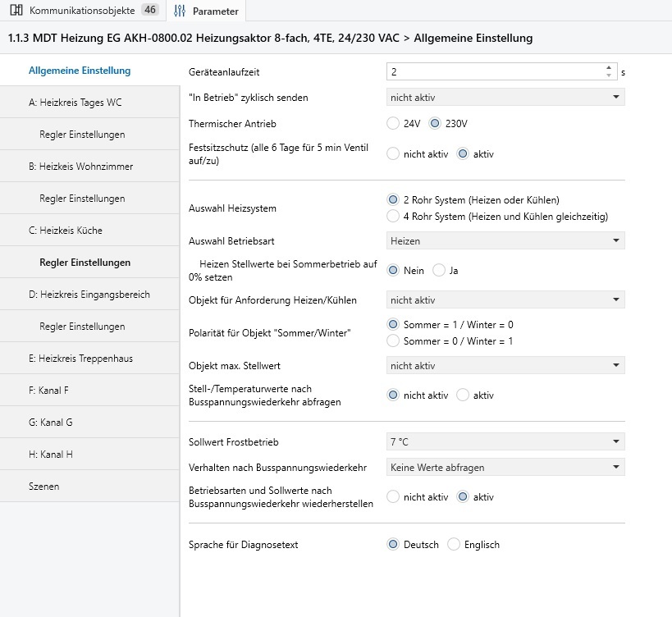Click the Geräteanlaufzeit input field
Image resolution: width=672 pixels, height=617 pixels.
pyautogui.click(x=492, y=72)
